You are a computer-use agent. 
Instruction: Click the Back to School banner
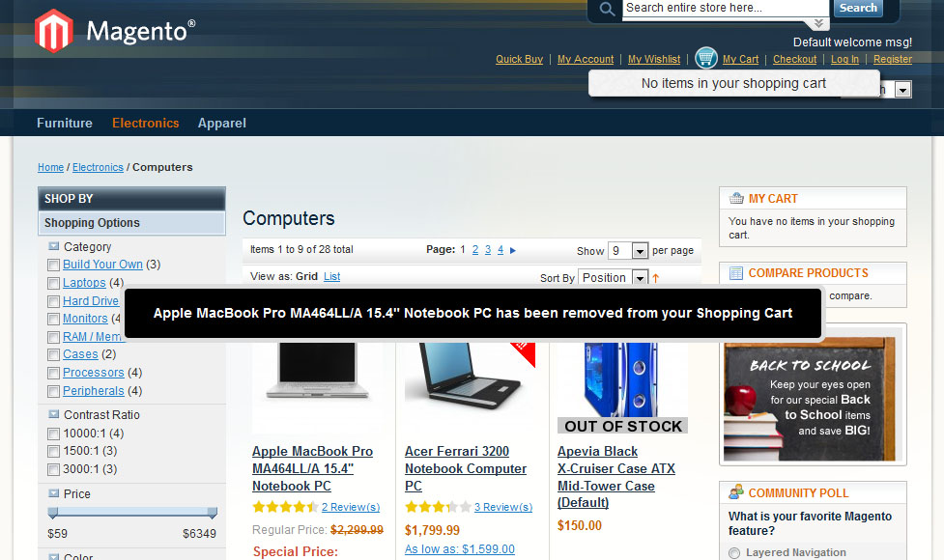tap(813, 394)
